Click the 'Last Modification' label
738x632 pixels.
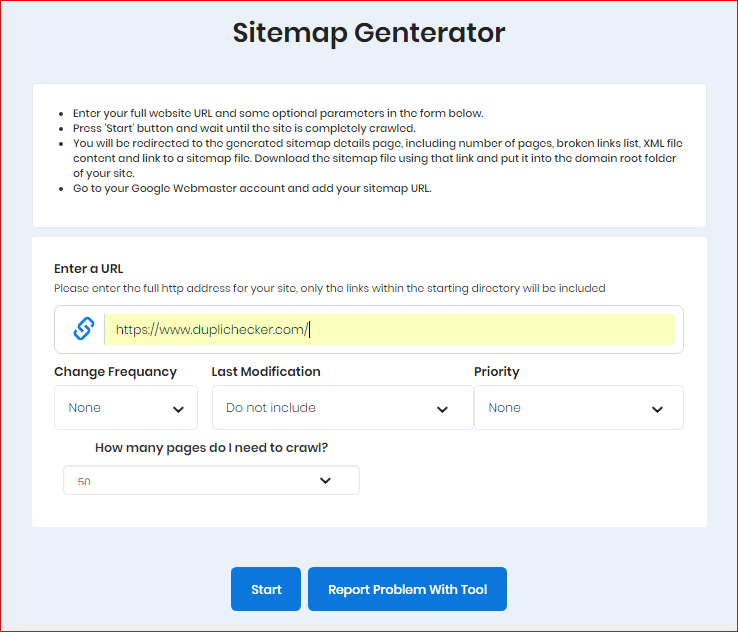(266, 372)
